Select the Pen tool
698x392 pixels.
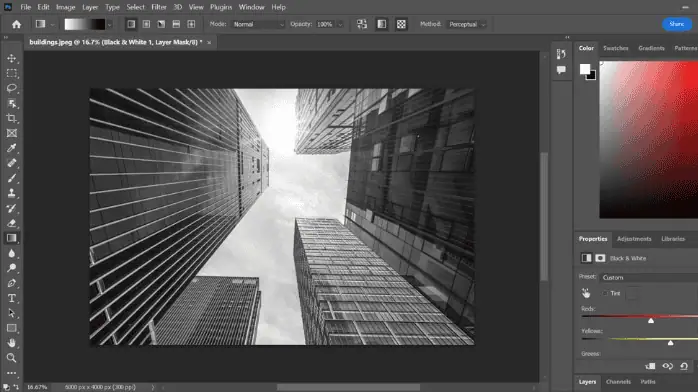pos(12,283)
